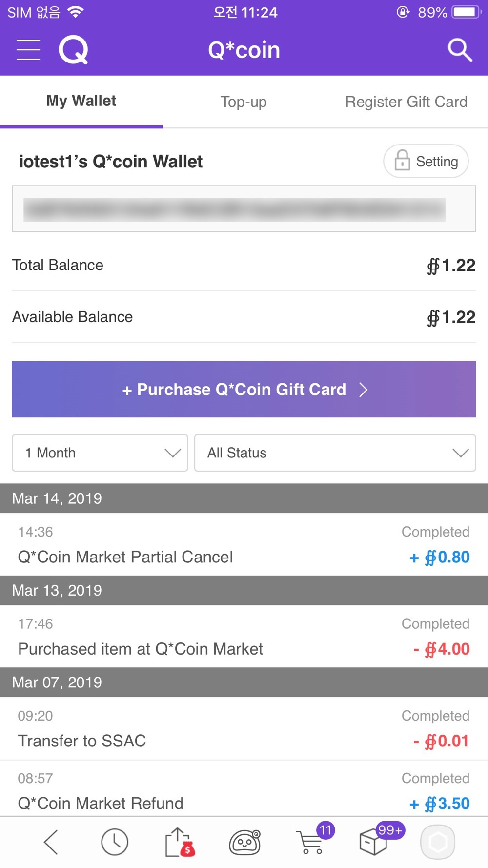Tap the Q logo icon
The height and width of the screenshot is (868, 488).
tap(74, 50)
